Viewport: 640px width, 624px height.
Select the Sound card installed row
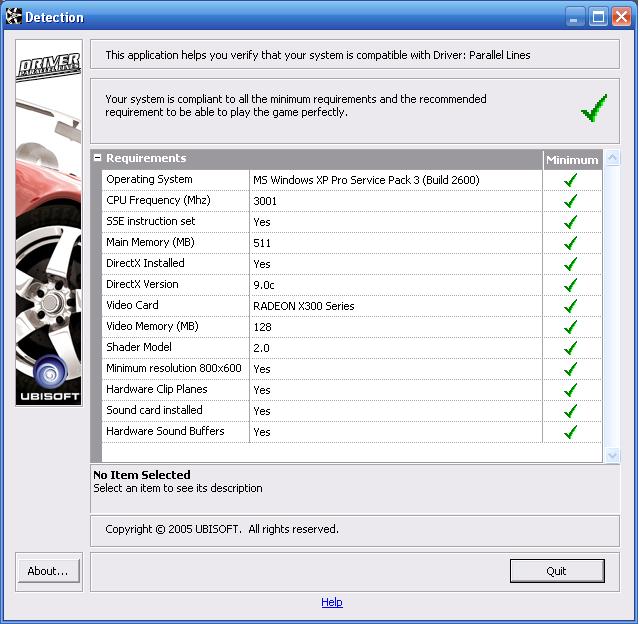point(352,411)
